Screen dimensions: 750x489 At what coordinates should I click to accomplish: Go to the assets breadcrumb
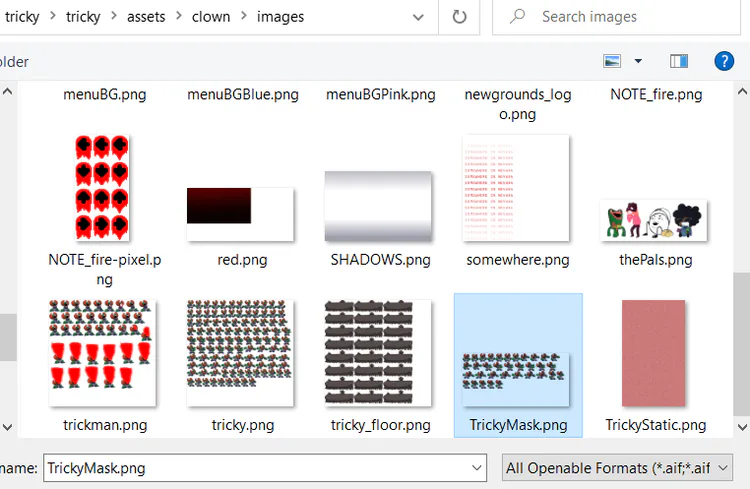(x=146, y=17)
